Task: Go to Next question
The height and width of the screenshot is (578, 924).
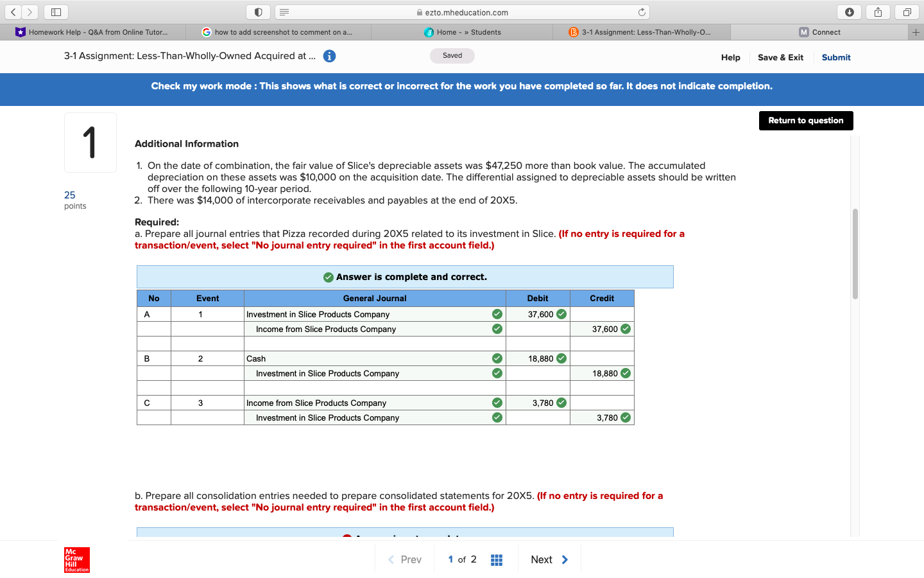Action: pyautogui.click(x=549, y=560)
